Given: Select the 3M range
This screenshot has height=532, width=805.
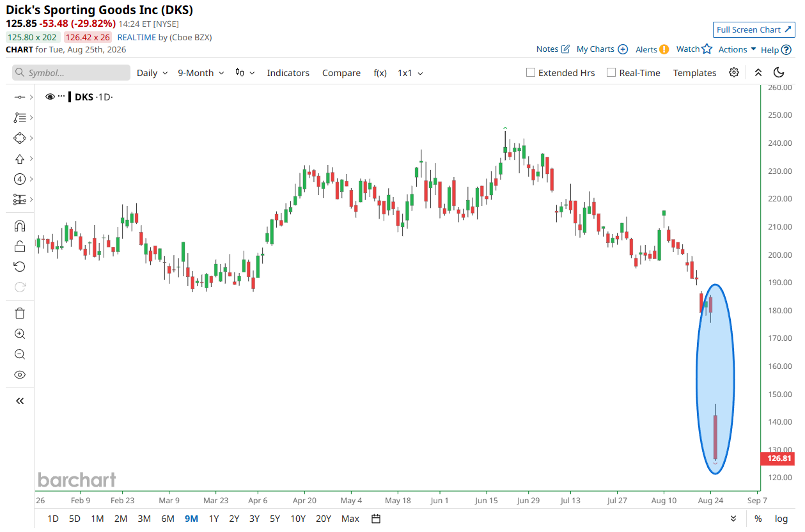Looking at the screenshot, I should [x=145, y=519].
